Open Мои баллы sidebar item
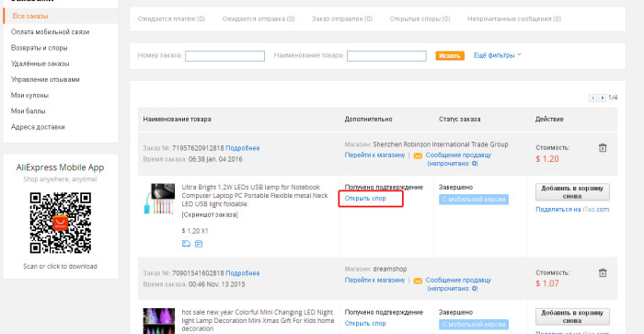644x334 pixels. tap(28, 111)
